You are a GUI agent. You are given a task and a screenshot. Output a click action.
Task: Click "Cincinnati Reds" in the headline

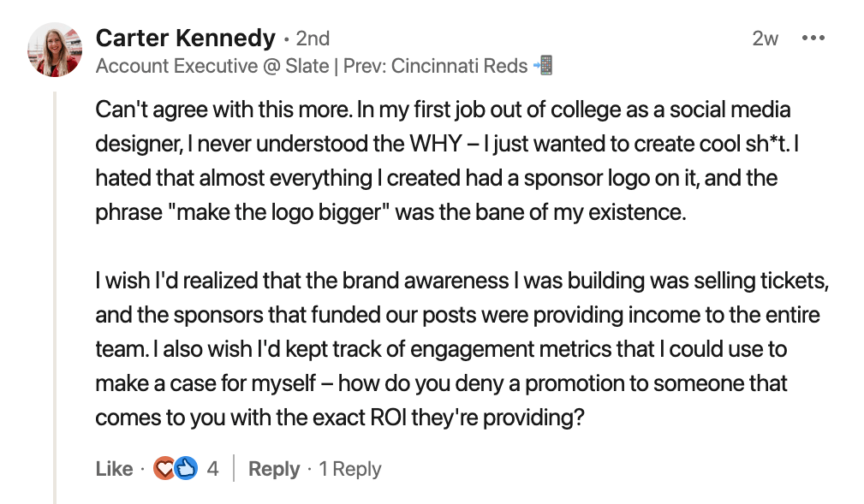click(x=459, y=66)
